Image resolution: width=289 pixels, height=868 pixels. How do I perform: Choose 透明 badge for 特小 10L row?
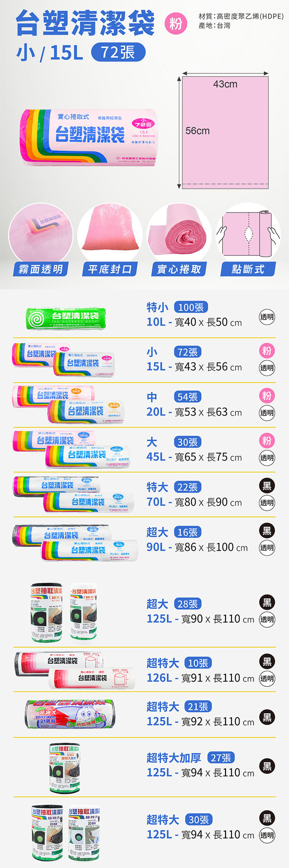[x=267, y=317]
